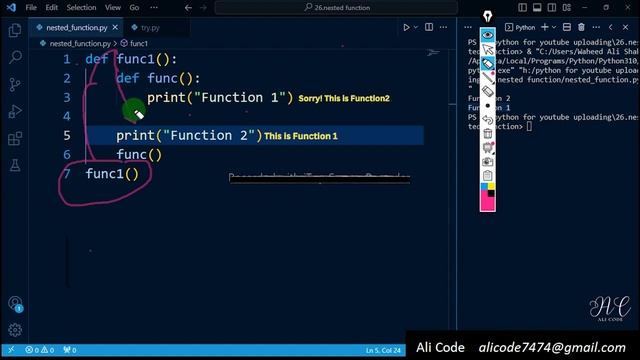This screenshot has height=360, width=640.
Task: Click the pen nib handle atop annotation toolbar
Action: pos(487,16)
